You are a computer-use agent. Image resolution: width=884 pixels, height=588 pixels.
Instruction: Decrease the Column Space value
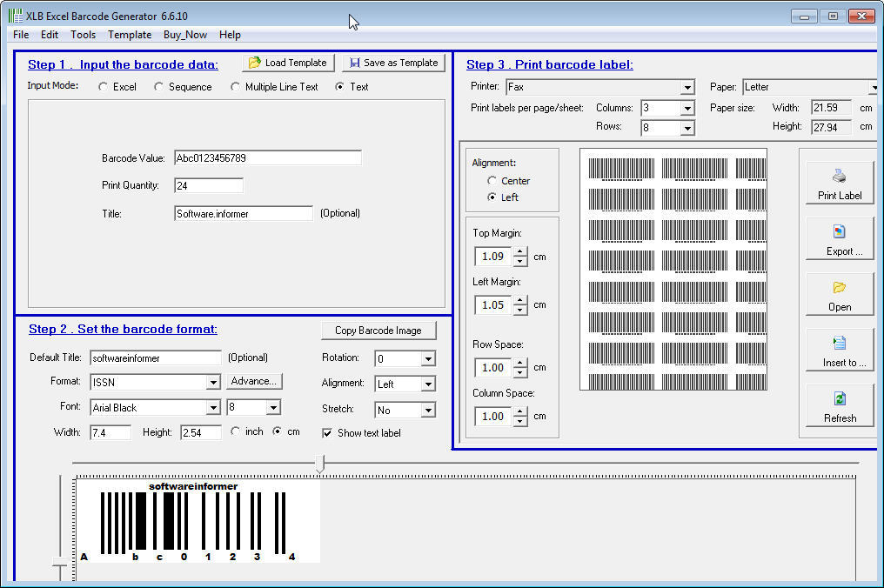[x=521, y=422]
